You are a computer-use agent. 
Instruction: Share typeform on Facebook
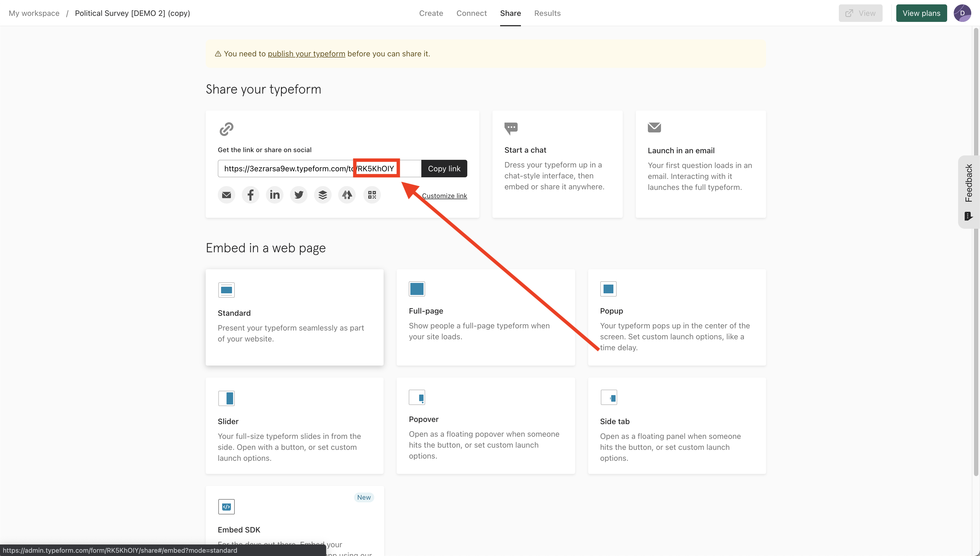[x=250, y=195]
